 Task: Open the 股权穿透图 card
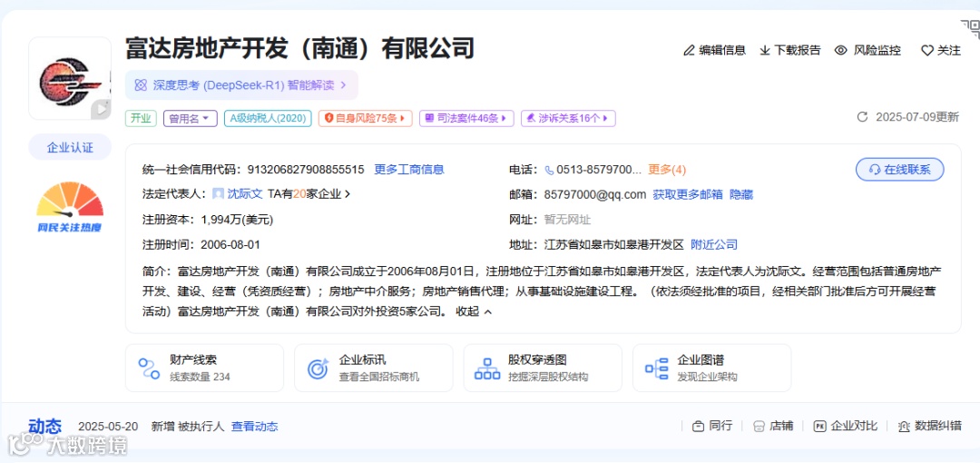(x=543, y=368)
